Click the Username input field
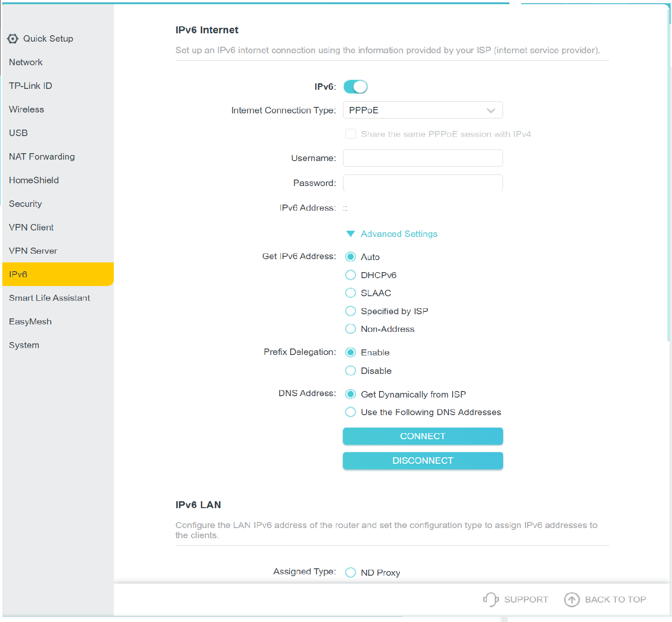Viewport: 672px width, 622px height. coord(423,158)
